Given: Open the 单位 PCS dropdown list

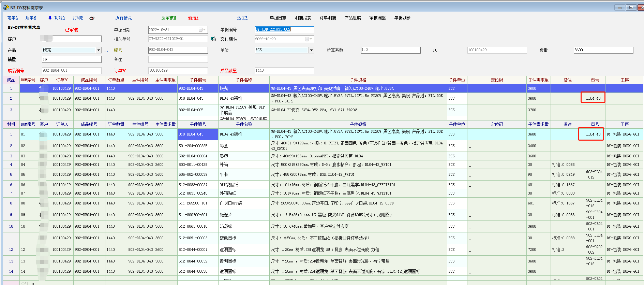Looking at the screenshot, I should pyautogui.click(x=311, y=50).
